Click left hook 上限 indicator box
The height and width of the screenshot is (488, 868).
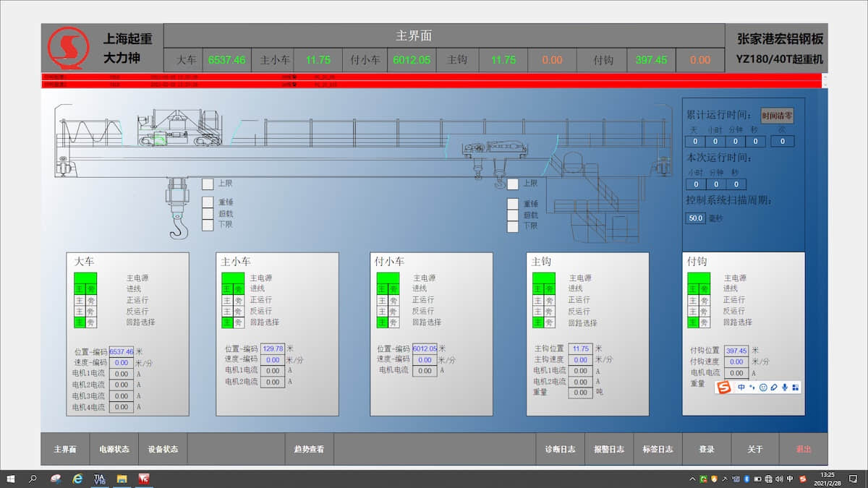(x=208, y=184)
